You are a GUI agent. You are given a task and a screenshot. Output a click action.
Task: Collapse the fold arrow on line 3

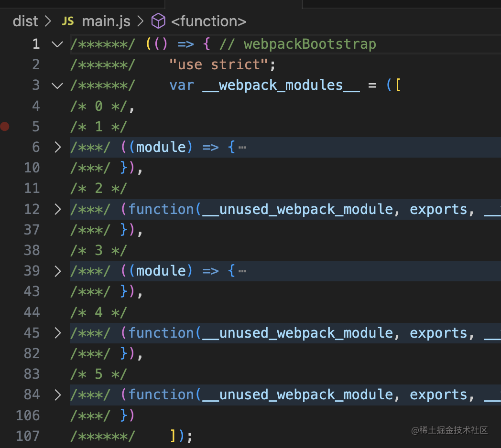coord(57,85)
